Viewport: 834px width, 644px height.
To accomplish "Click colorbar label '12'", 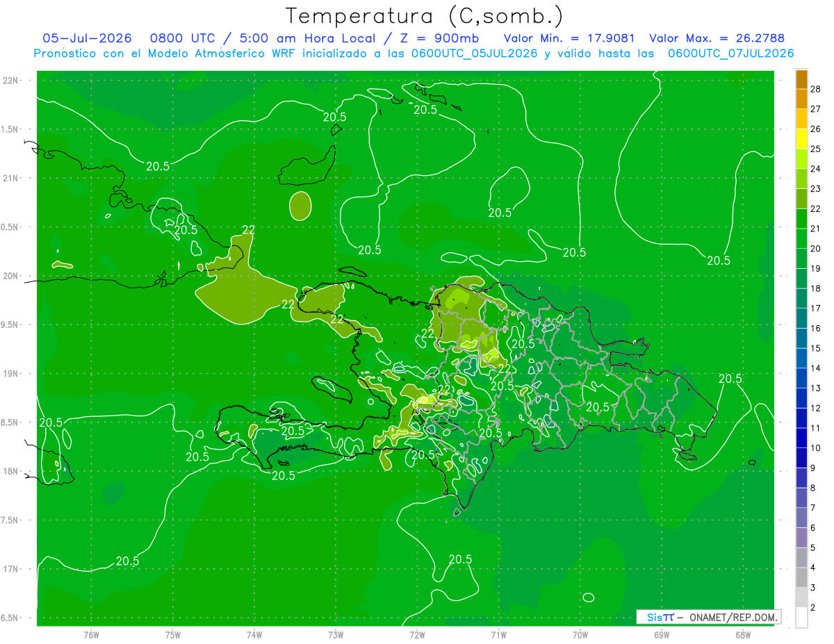I will [x=816, y=408].
